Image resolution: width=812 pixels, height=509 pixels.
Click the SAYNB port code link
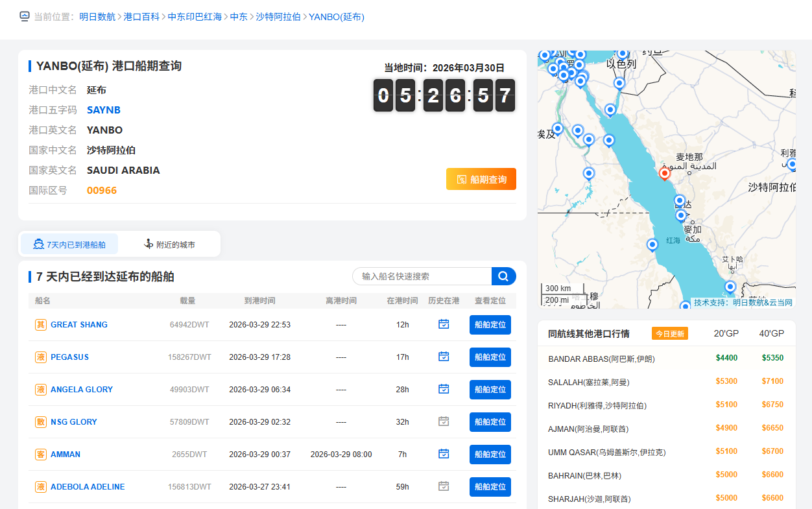(104, 110)
